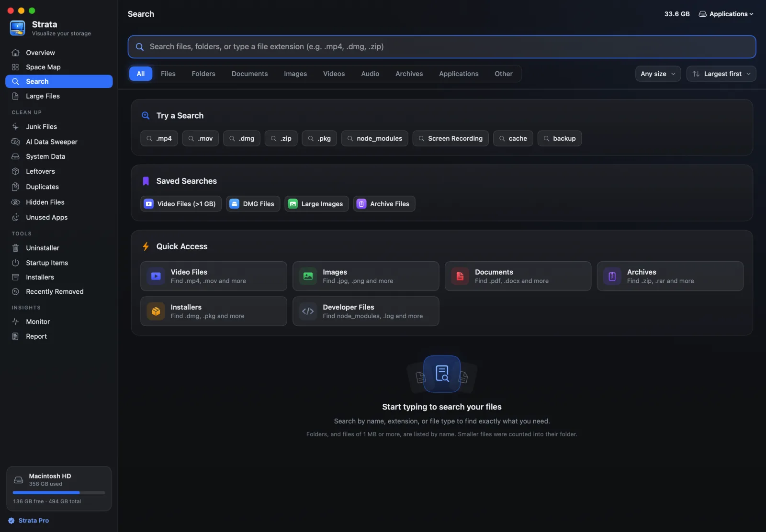Select the All filter tab
Viewport: 766px width, 532px height.
(x=141, y=74)
